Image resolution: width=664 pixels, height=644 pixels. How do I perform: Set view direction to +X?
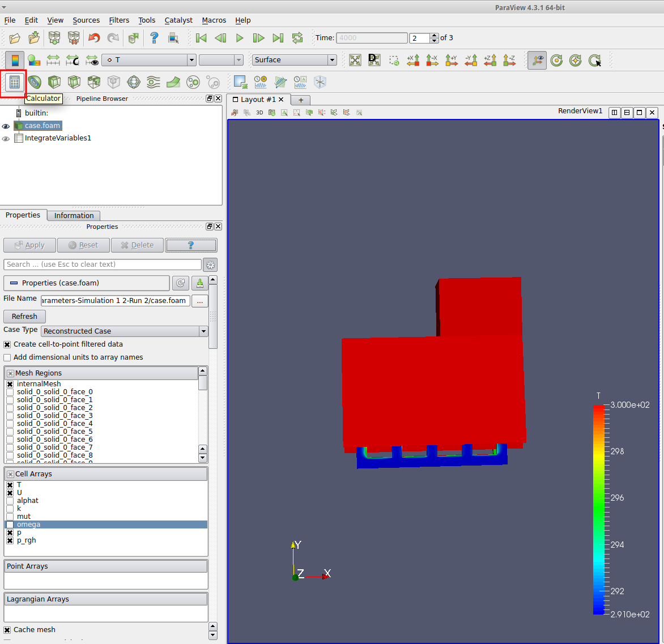413,60
